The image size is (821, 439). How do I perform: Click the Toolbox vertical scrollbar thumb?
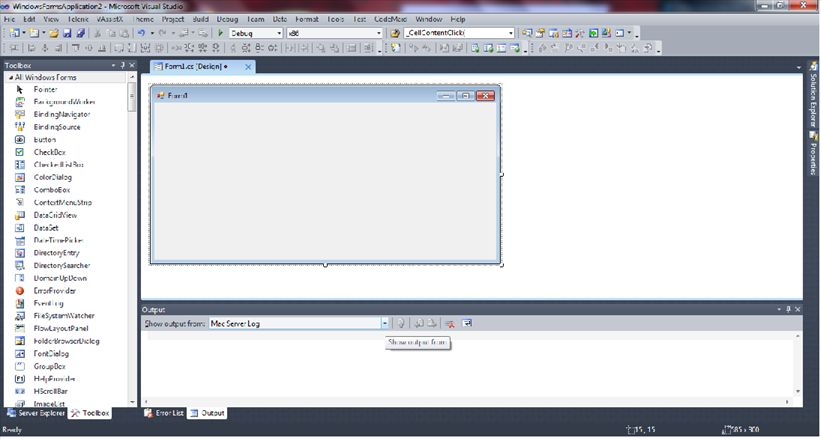132,96
